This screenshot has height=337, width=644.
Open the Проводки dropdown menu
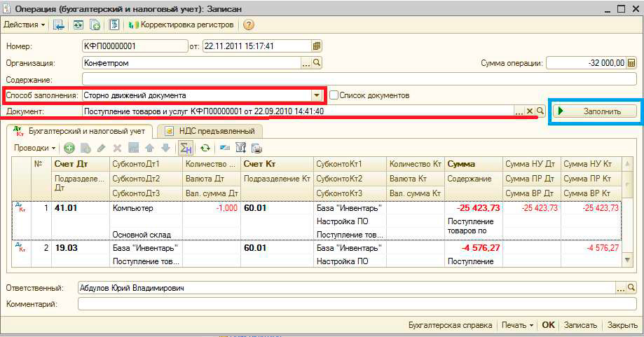click(34, 148)
